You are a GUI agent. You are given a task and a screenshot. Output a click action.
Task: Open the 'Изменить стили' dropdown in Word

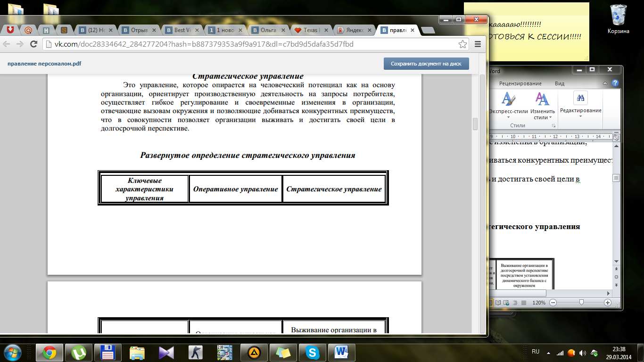[542, 105]
